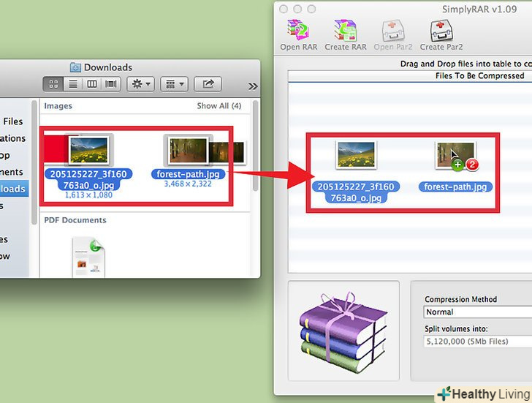Viewport: 532px width, 403px height.
Task: Click the PDF Documents section header
Action: (x=75, y=220)
